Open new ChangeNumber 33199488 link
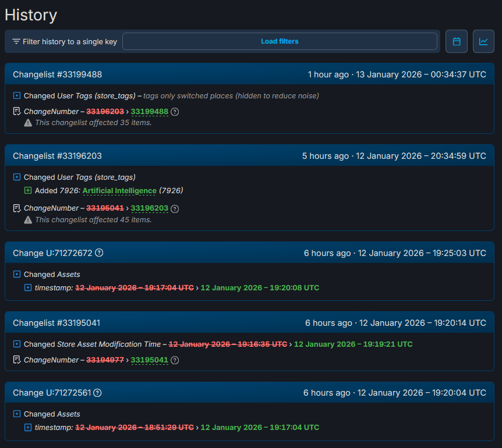The width and height of the screenshot is (502, 448). point(149,112)
